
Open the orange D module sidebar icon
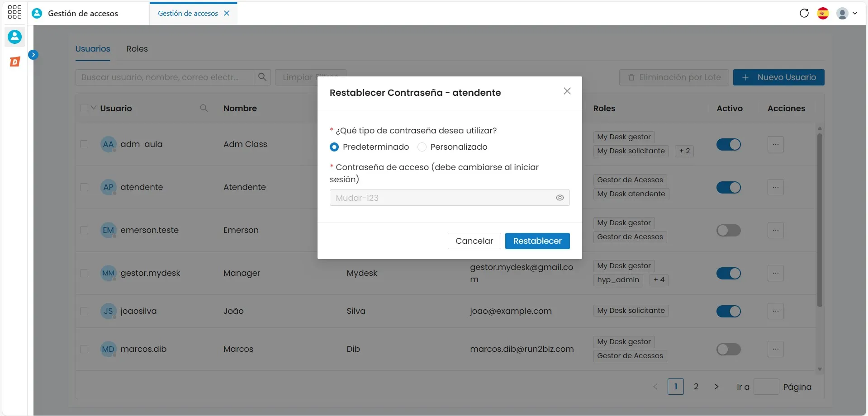click(x=15, y=61)
